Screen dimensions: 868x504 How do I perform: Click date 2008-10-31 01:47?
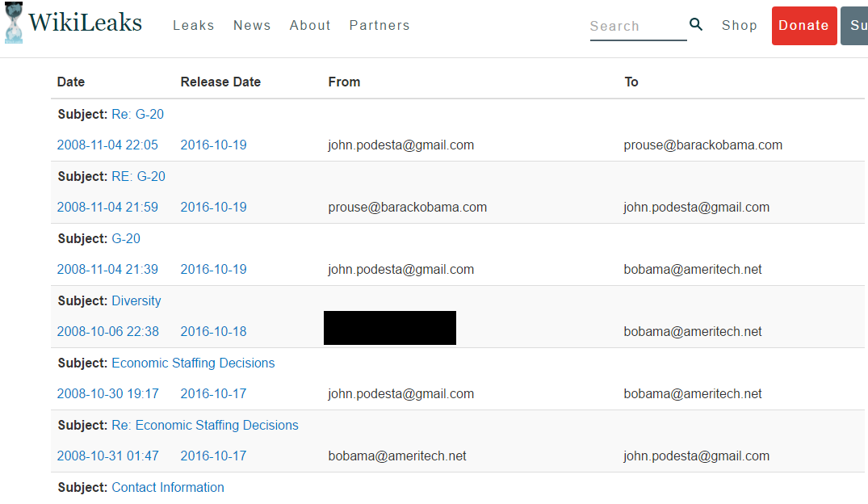click(x=108, y=456)
